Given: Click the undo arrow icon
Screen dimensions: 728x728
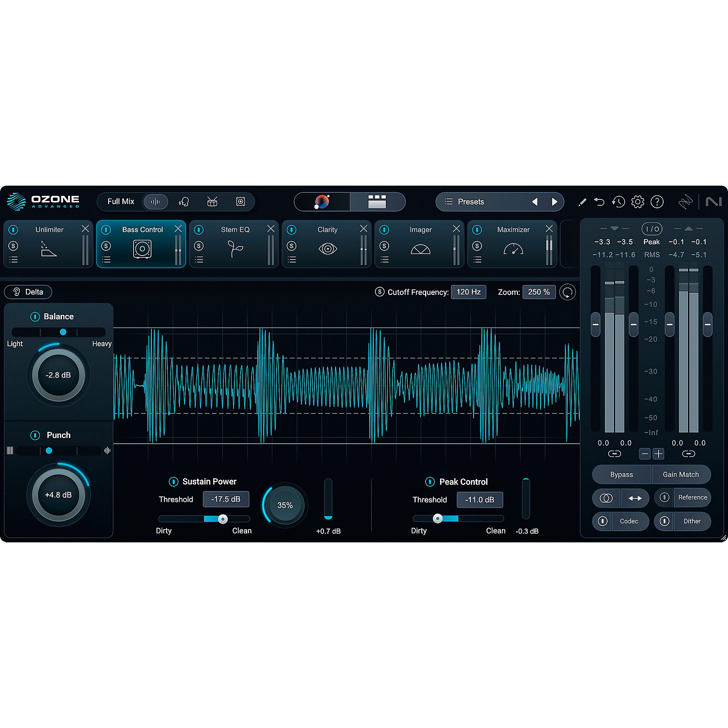Looking at the screenshot, I should click(600, 202).
